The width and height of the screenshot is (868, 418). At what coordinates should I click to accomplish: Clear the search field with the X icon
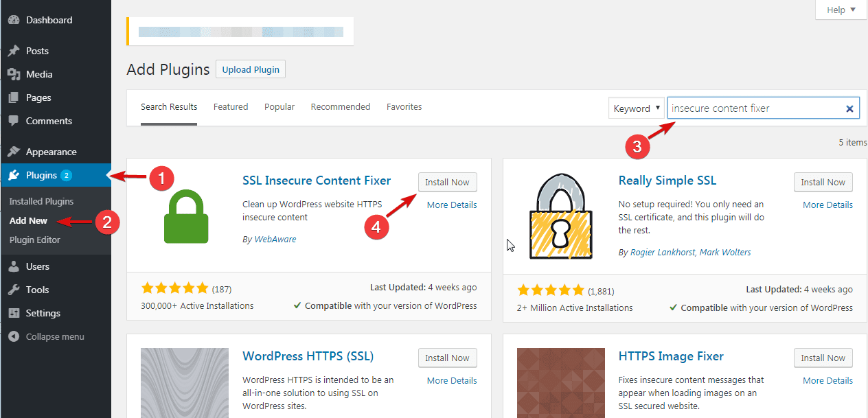pos(849,108)
